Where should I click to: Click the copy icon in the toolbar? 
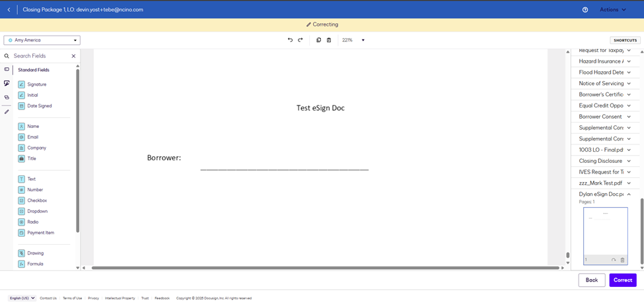318,40
